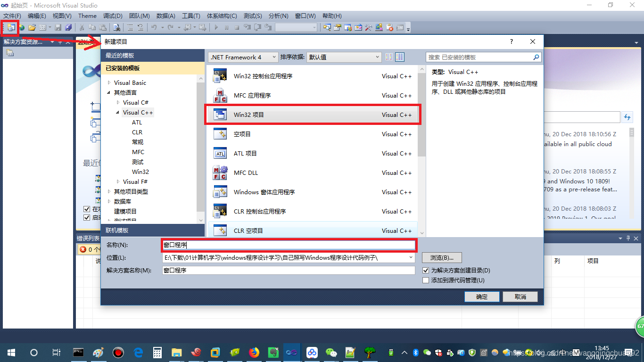Click the Save toolbar icon
This screenshot has width=644, height=362.
[58, 28]
